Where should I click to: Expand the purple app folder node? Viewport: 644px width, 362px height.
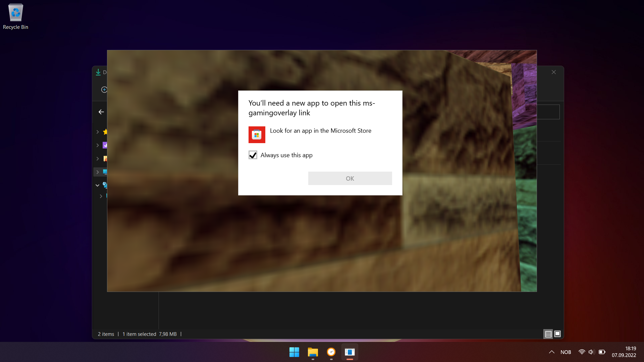(x=98, y=145)
